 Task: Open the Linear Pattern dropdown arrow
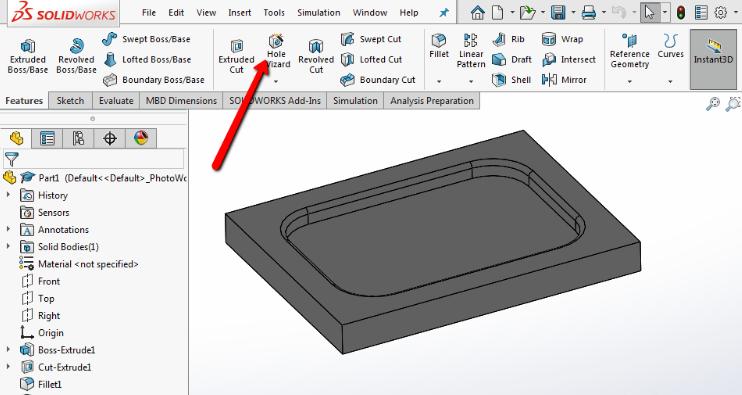click(471, 81)
